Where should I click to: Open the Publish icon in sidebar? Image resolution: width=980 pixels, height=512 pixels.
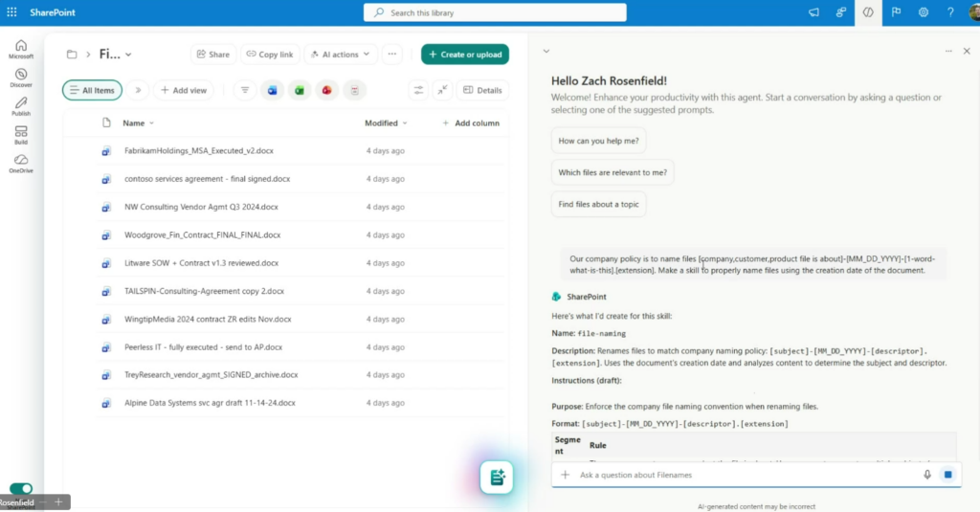[21, 105]
